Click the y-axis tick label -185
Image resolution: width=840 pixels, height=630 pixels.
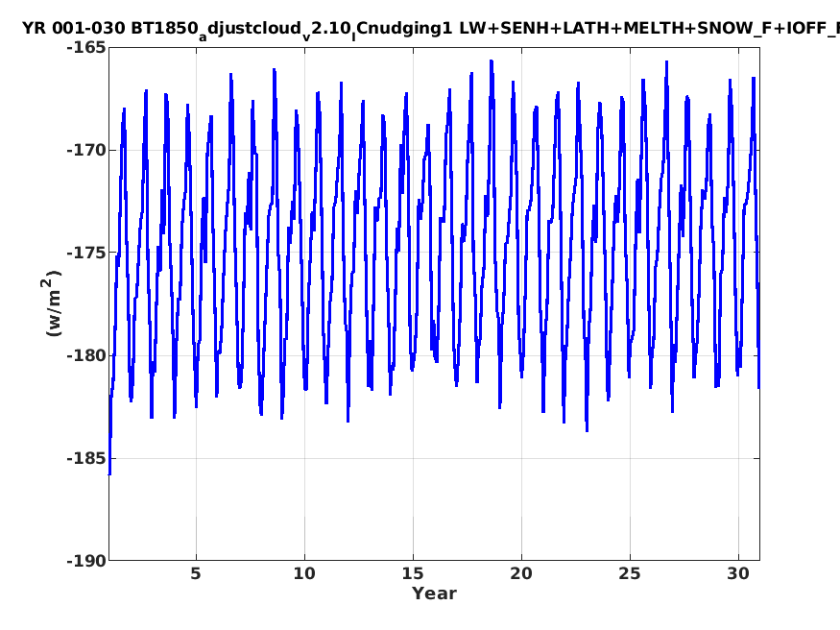(86, 458)
